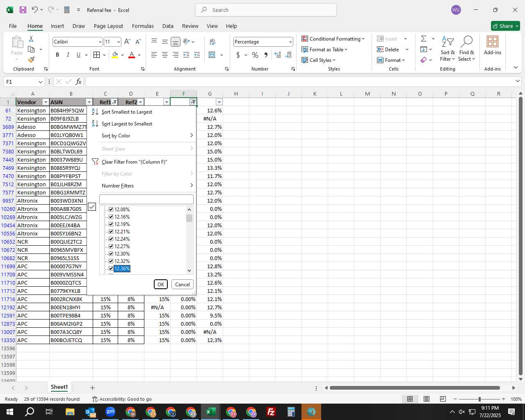Viewport: 525px width, 420px height.
Task: Switch to Page Layout view in status bar
Action: pyautogui.click(x=427, y=399)
